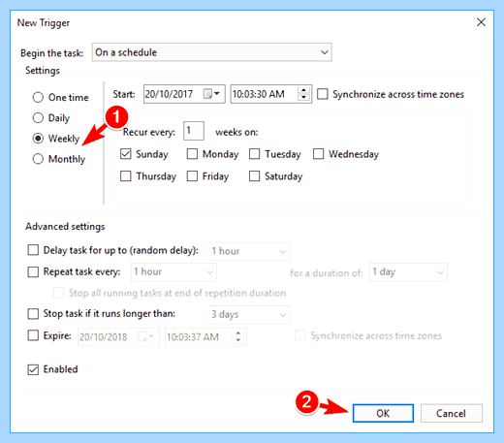The width and height of the screenshot is (504, 443).
Task: Select the Weekly schedule option
Action: click(x=38, y=139)
